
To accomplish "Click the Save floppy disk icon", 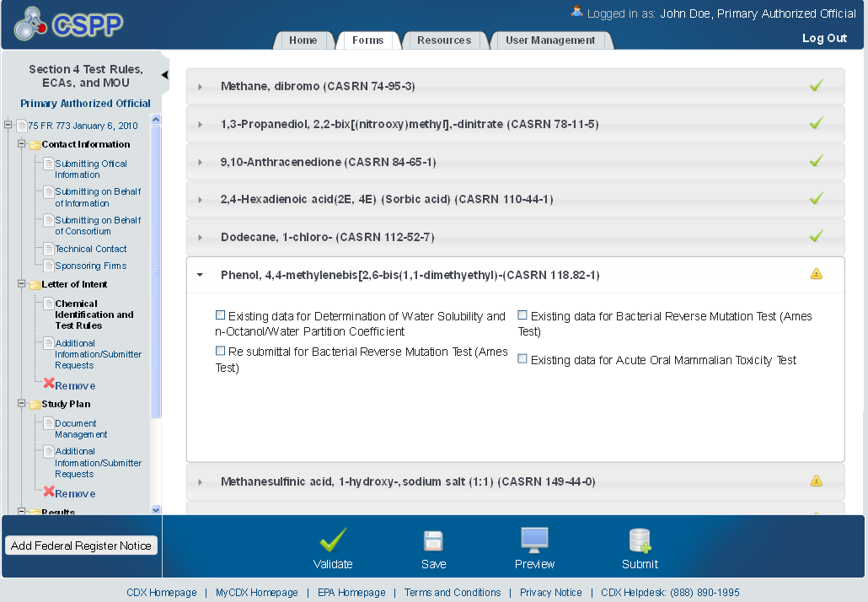I will tap(433, 540).
